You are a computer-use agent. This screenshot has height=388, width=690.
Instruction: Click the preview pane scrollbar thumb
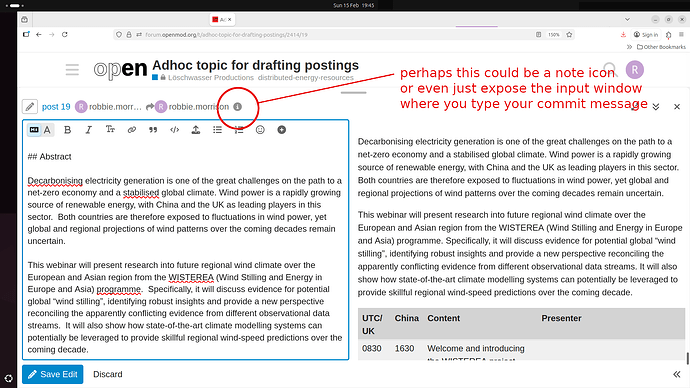point(687,358)
